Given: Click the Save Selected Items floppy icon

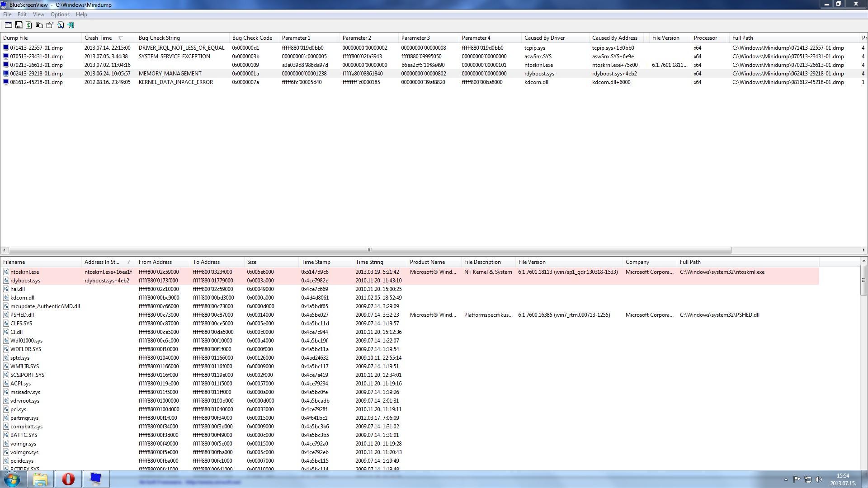Looking at the screenshot, I should pos(19,25).
